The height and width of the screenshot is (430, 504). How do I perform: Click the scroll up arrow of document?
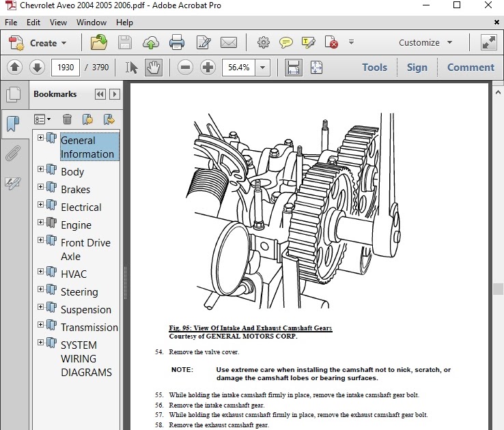coord(498,93)
